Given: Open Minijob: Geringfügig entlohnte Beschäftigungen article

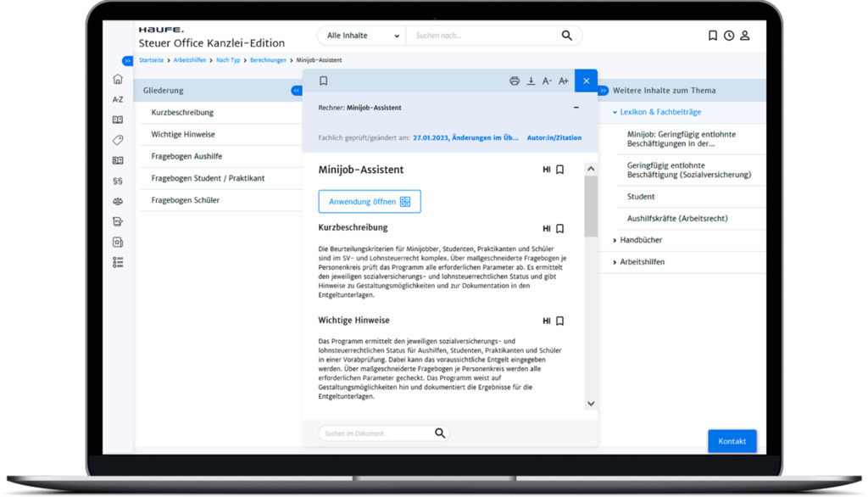Looking at the screenshot, I should (682, 138).
